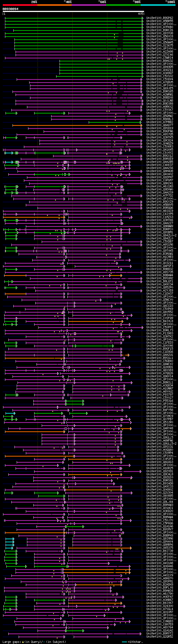Choose the UniRef100_A3A9Q7 entry

pos(160,73)
